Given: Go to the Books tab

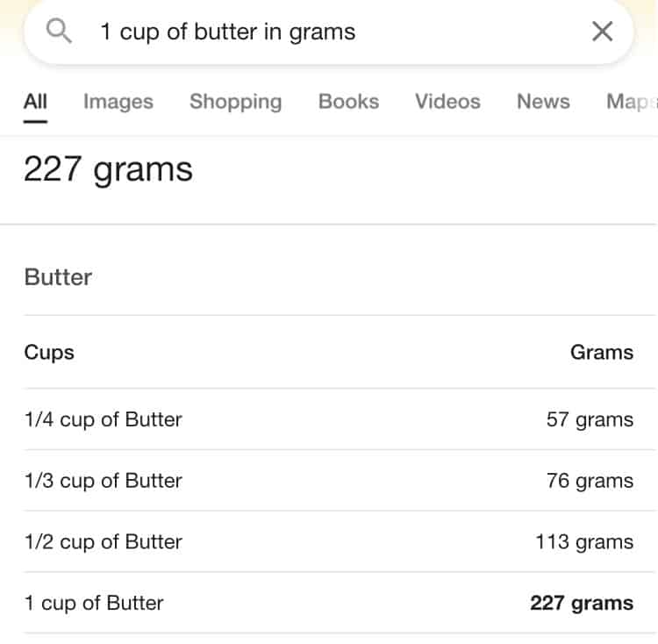Looking at the screenshot, I should [x=348, y=102].
